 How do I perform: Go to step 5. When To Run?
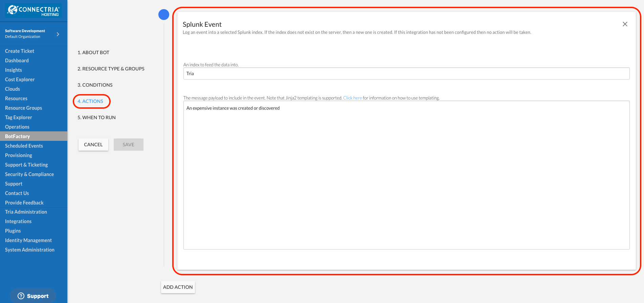(x=97, y=117)
